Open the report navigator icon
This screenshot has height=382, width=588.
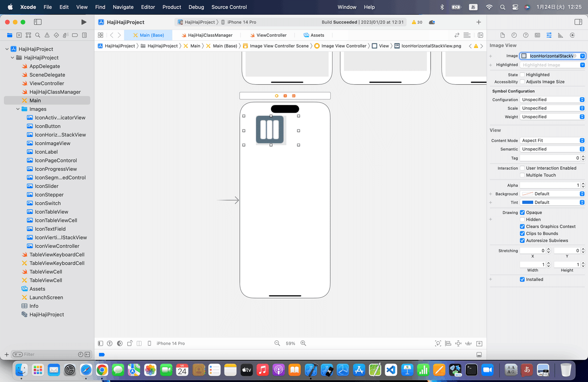pyautogui.click(x=85, y=35)
